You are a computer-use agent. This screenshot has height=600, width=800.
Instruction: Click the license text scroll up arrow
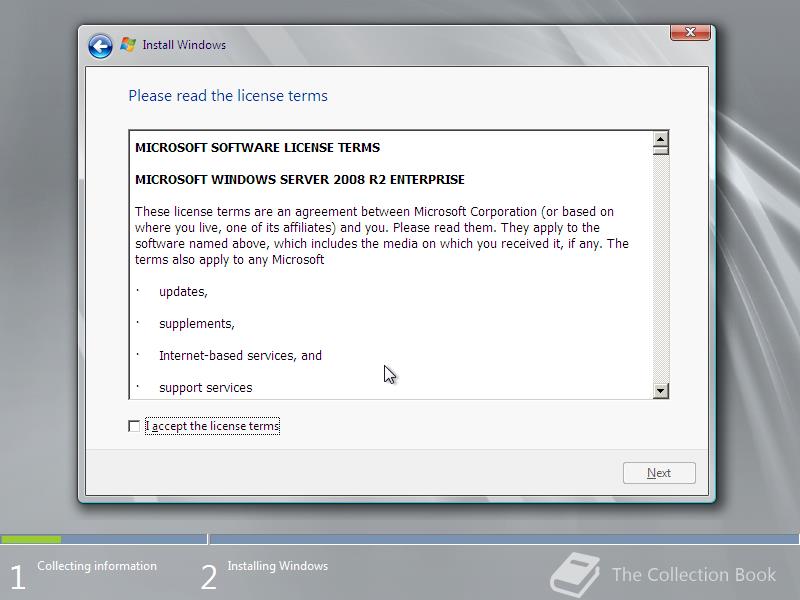(661, 139)
